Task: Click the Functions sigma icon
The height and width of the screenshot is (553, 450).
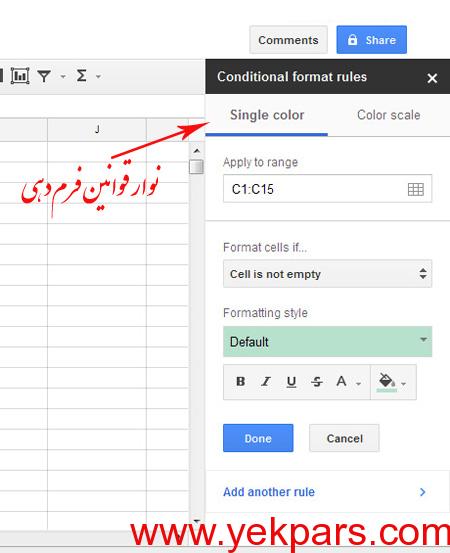Action: coord(81,75)
